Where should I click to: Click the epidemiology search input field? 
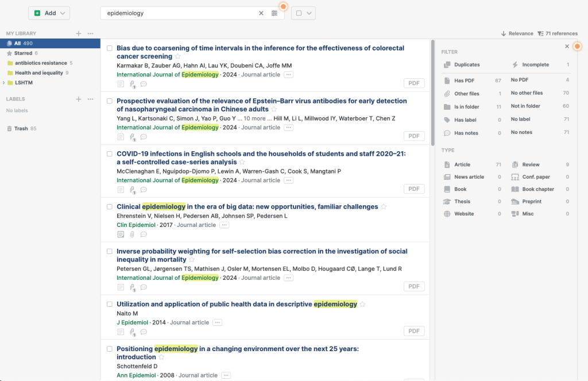click(178, 13)
